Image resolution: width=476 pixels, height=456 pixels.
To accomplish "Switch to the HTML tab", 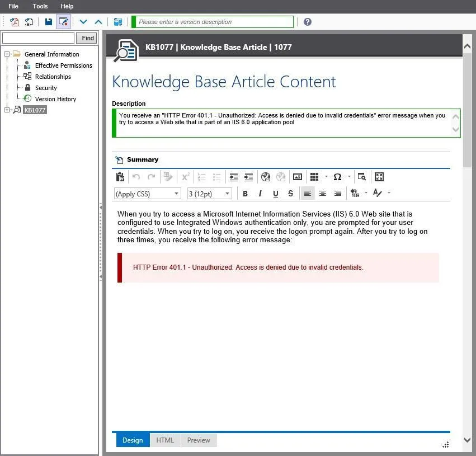I will pyautogui.click(x=165, y=440).
